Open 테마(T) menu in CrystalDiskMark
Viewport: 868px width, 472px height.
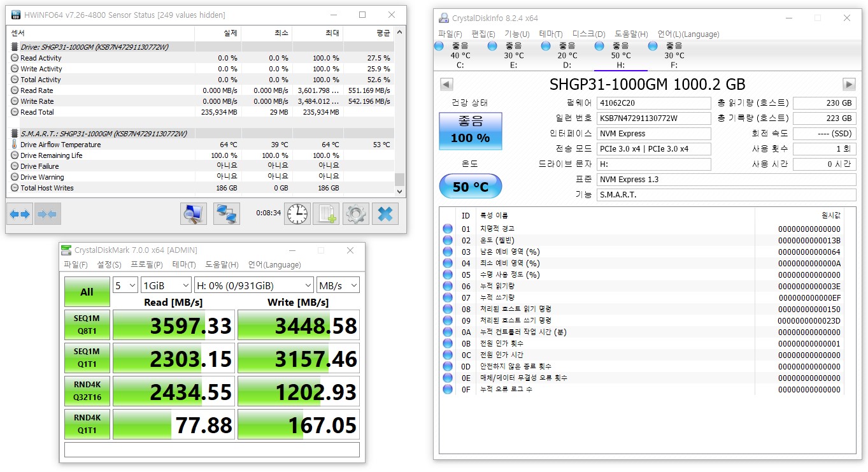pyautogui.click(x=184, y=265)
